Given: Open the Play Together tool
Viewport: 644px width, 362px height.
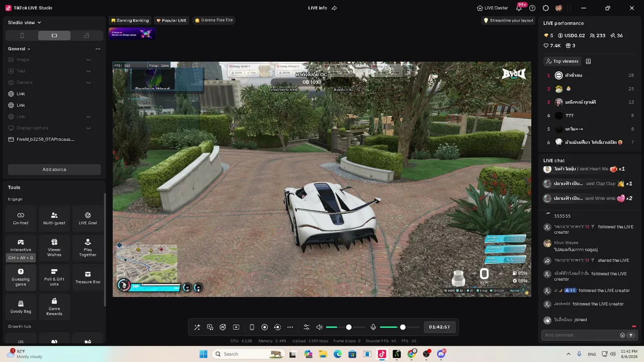Looking at the screenshot, I should point(88,248).
